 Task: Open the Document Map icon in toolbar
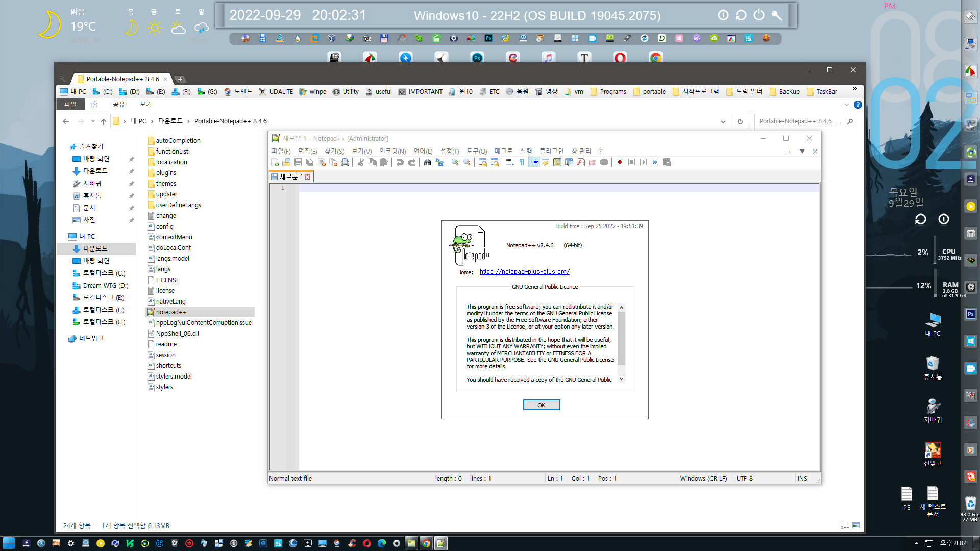(x=557, y=162)
